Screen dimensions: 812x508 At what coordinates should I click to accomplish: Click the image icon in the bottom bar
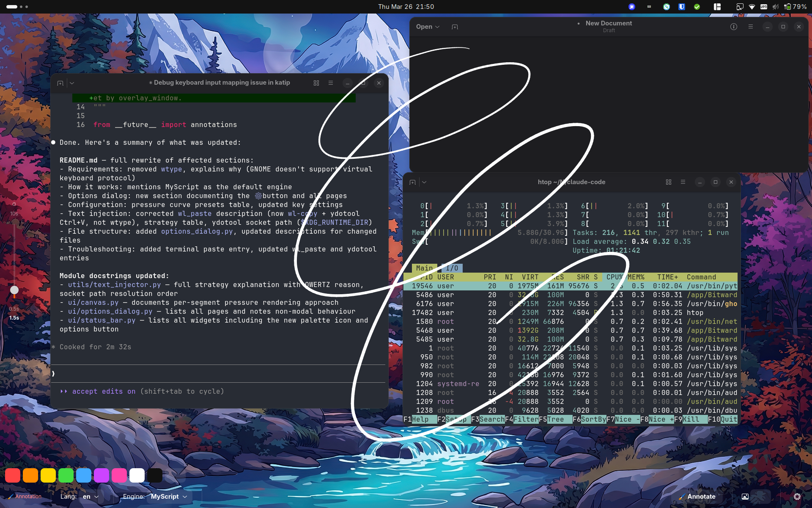pos(745,497)
